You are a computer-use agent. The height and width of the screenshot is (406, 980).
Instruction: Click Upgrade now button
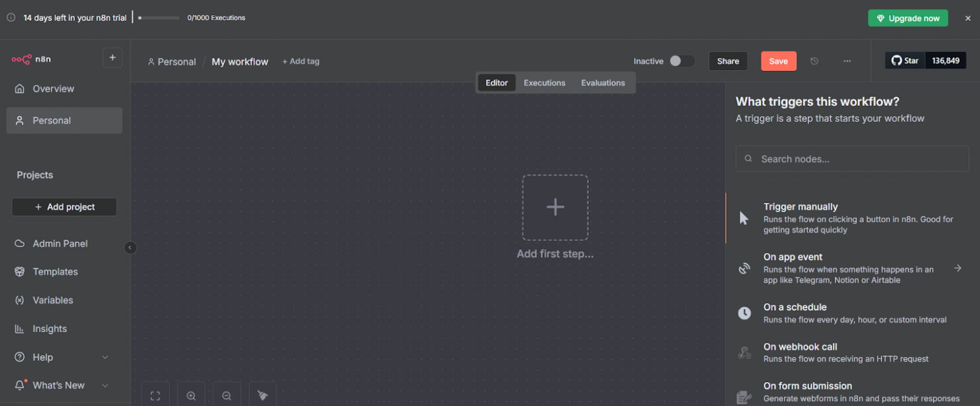pyautogui.click(x=908, y=18)
